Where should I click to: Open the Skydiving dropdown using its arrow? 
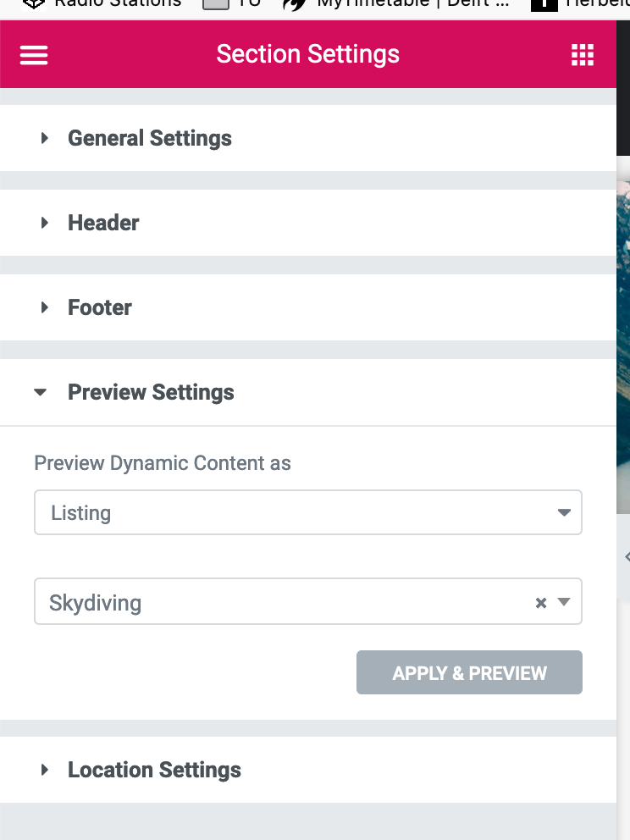(x=564, y=601)
